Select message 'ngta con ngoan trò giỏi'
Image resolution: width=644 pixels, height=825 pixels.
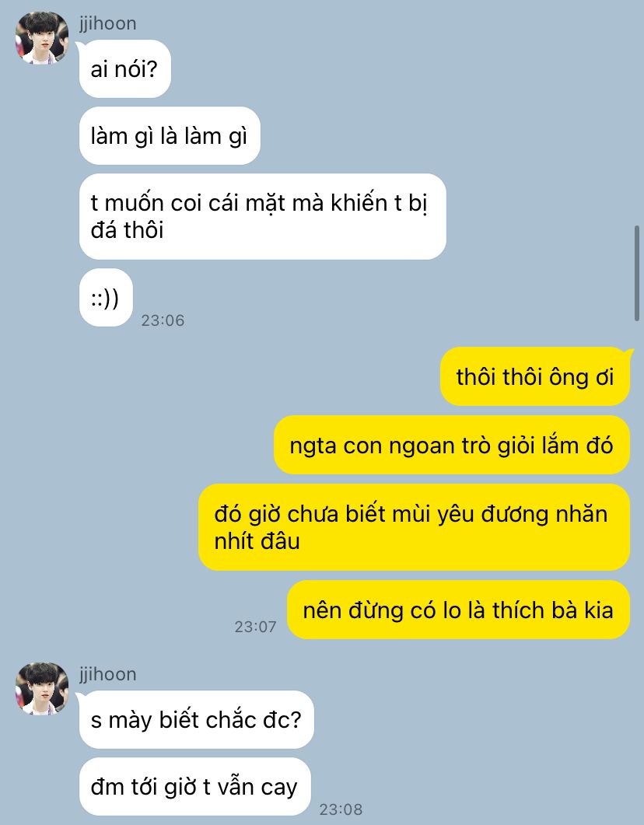[x=451, y=445]
